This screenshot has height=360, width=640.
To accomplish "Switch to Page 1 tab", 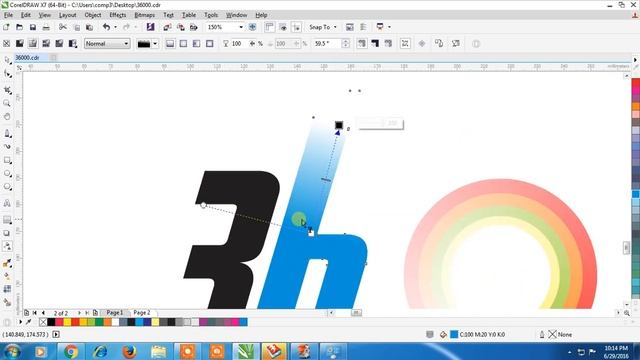I will pos(115,313).
